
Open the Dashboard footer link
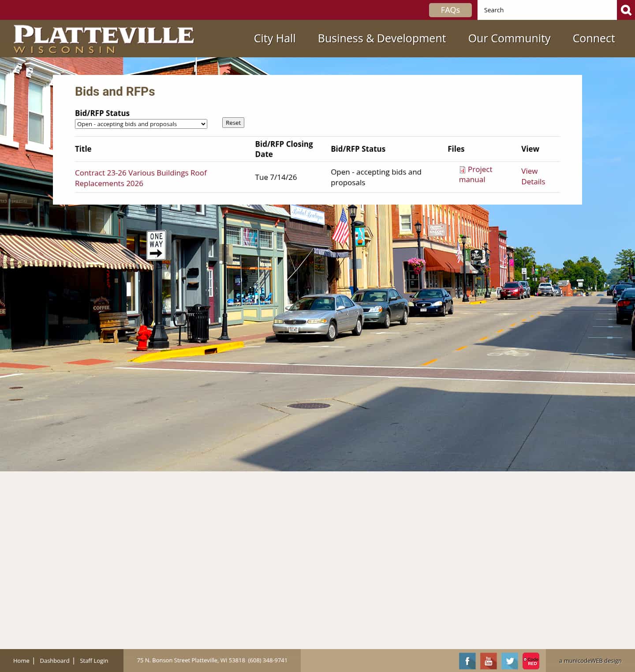point(55,661)
